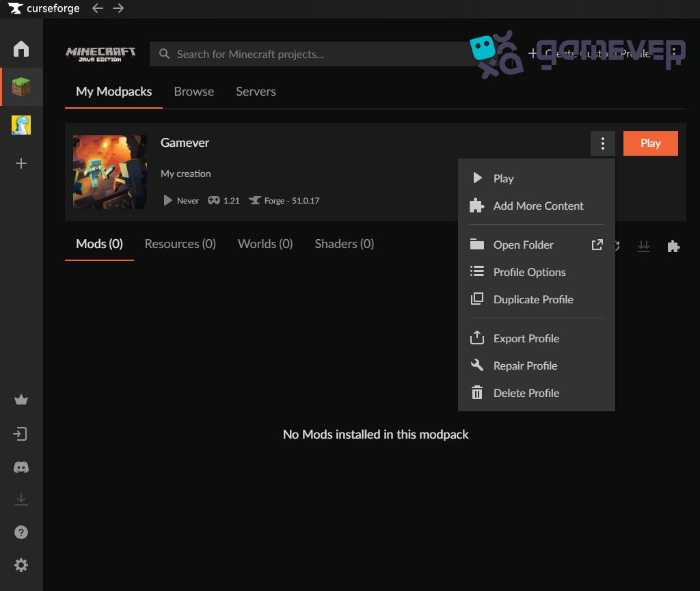Select Open Folder menu entry
This screenshot has height=591, width=700.
click(x=537, y=245)
